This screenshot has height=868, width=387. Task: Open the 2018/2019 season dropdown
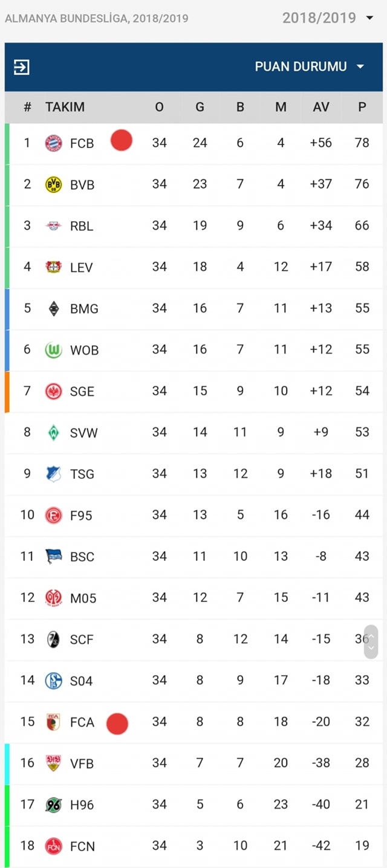point(328,18)
